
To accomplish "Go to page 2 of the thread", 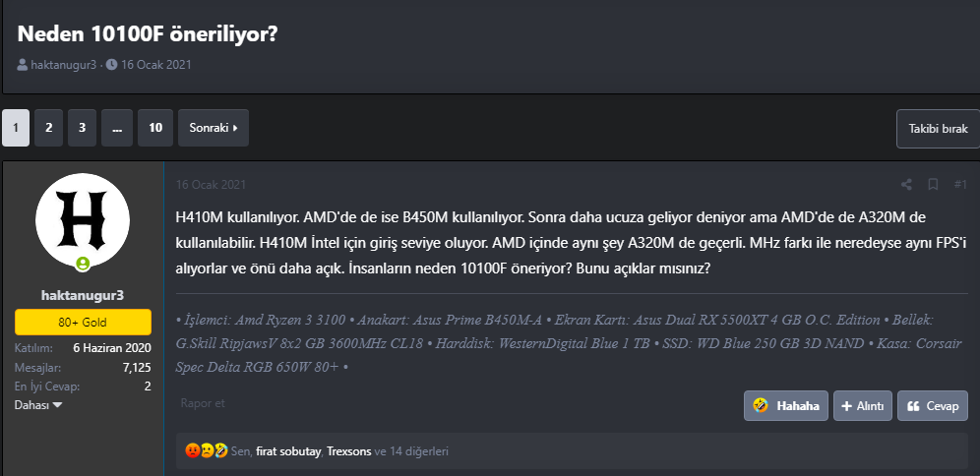I will tap(48, 128).
